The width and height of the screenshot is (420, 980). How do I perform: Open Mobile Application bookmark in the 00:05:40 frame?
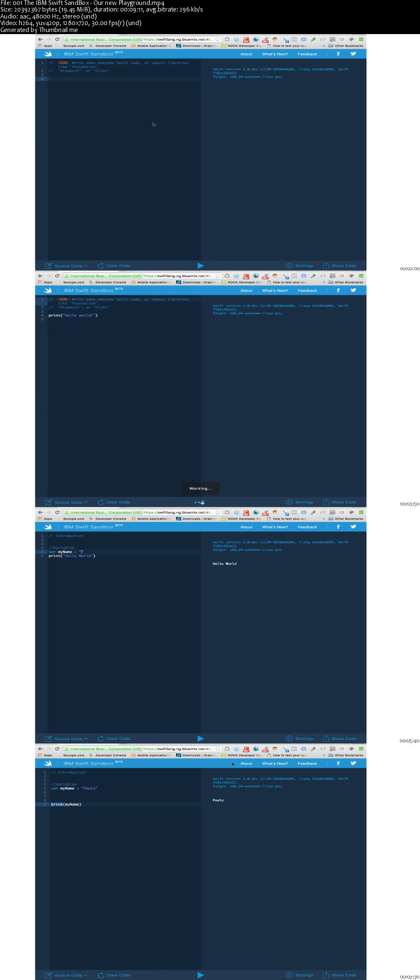pos(151,519)
